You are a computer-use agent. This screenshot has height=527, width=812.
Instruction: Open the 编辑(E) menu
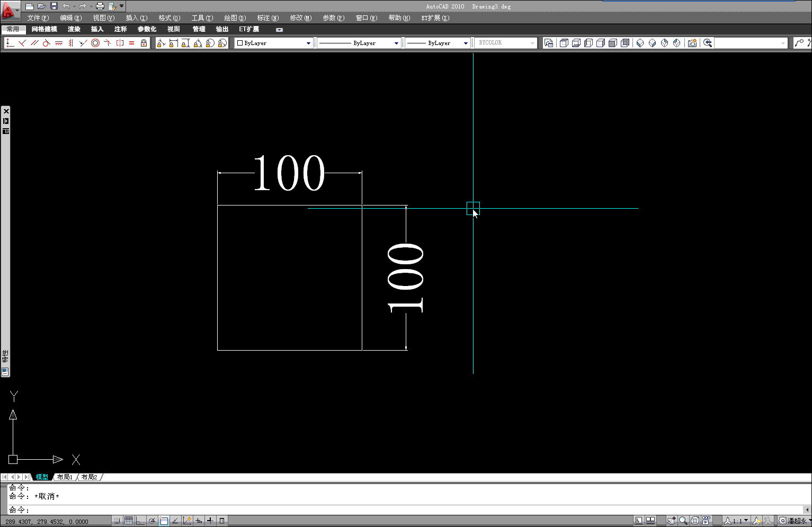71,18
